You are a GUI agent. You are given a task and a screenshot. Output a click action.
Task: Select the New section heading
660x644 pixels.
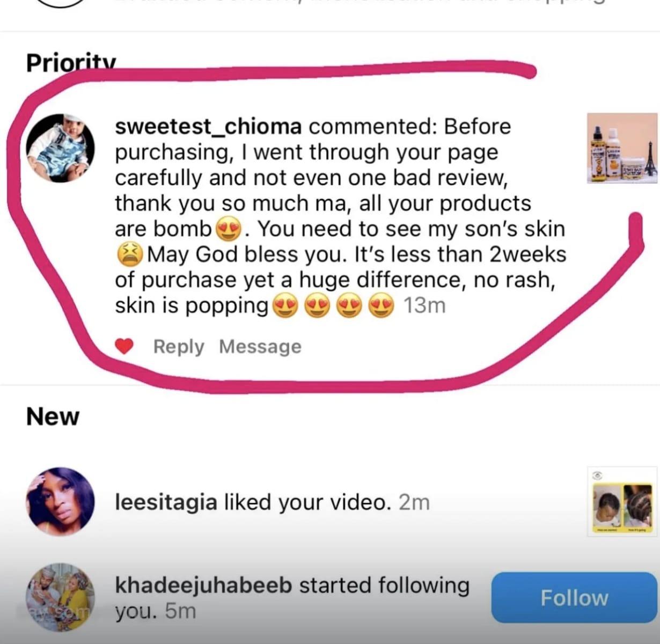pos(53,416)
